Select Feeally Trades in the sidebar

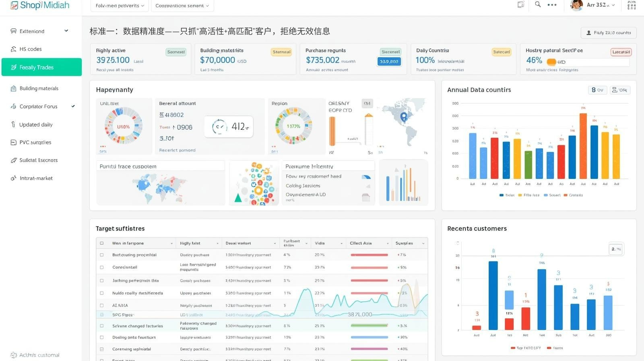pyautogui.click(x=41, y=67)
